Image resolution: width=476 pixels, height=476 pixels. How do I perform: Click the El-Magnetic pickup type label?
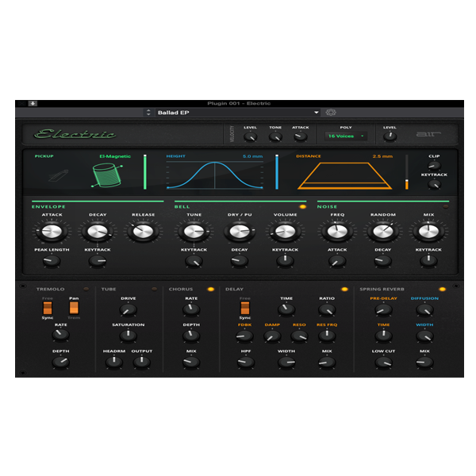click(115, 156)
